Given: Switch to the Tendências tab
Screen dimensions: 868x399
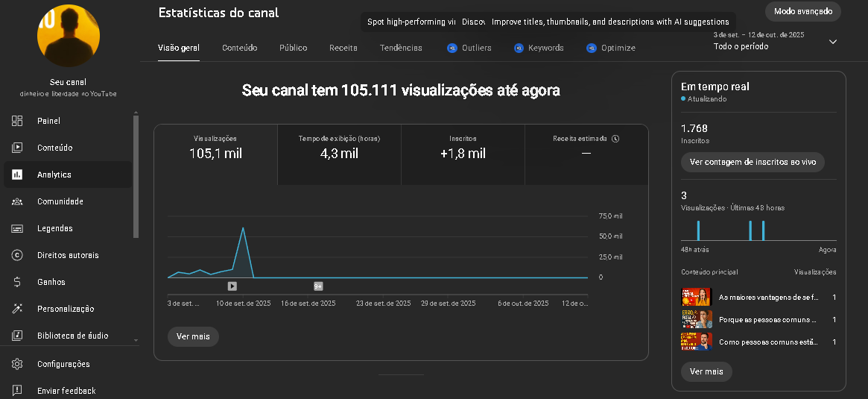Looking at the screenshot, I should (x=401, y=48).
